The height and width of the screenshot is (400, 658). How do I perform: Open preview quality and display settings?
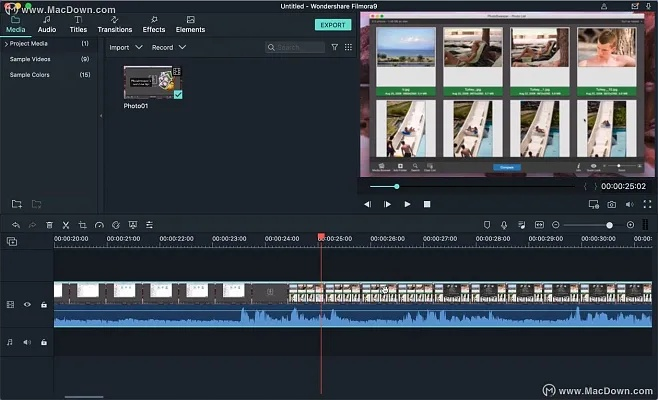(593, 204)
